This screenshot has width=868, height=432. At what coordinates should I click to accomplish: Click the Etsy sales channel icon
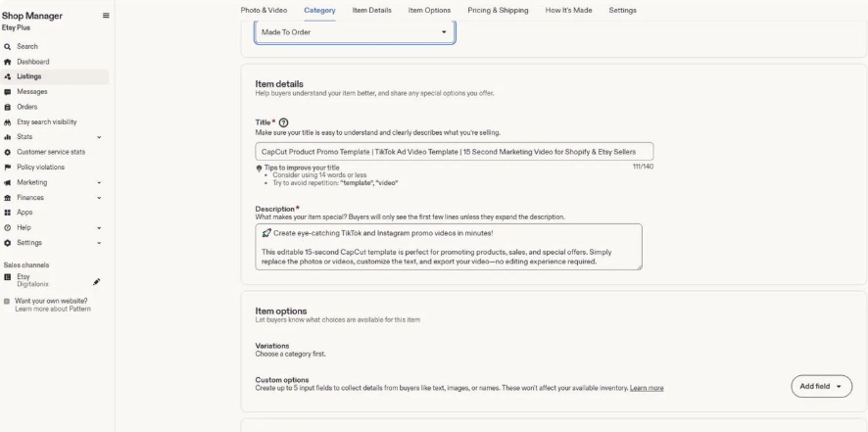tap(7, 277)
